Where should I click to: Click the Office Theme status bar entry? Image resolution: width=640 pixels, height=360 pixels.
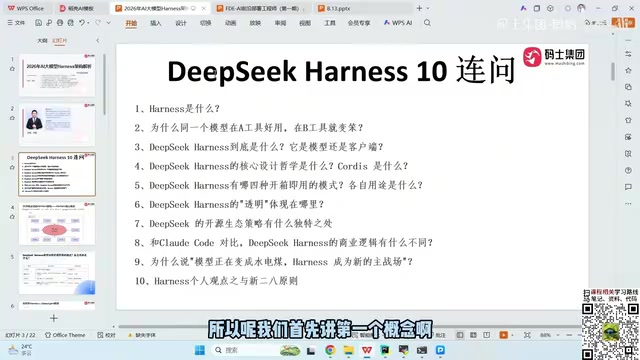pyautogui.click(x=65, y=335)
